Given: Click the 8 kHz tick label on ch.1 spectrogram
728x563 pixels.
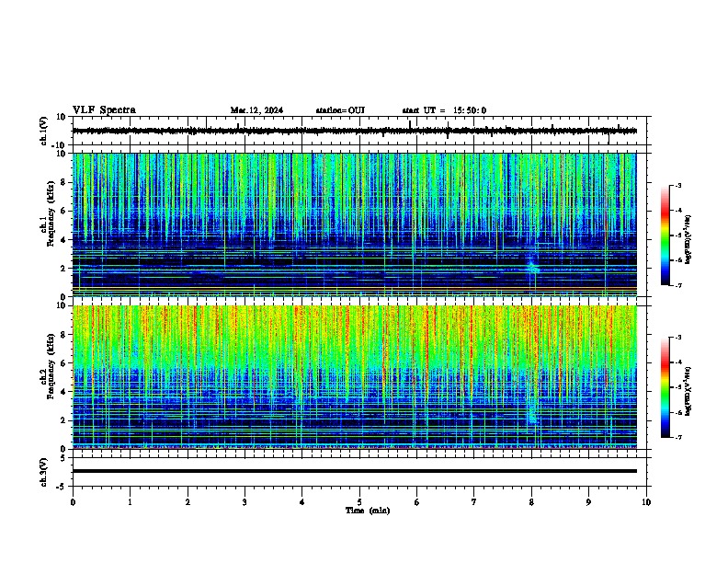Looking at the screenshot, I should point(63,182).
